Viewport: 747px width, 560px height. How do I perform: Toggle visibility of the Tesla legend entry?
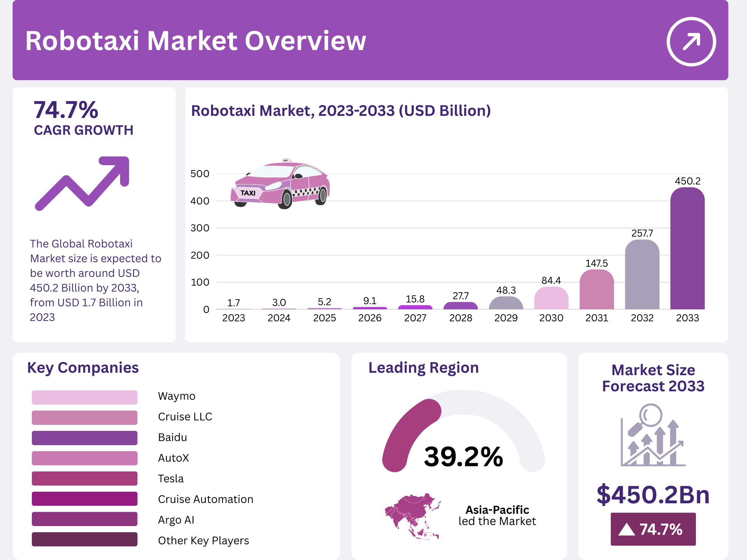[85, 479]
